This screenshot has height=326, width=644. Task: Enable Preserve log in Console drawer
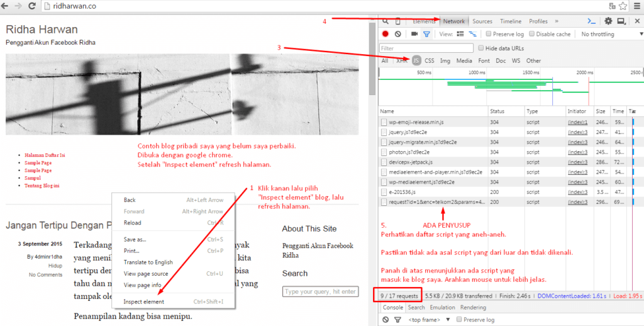(459, 320)
